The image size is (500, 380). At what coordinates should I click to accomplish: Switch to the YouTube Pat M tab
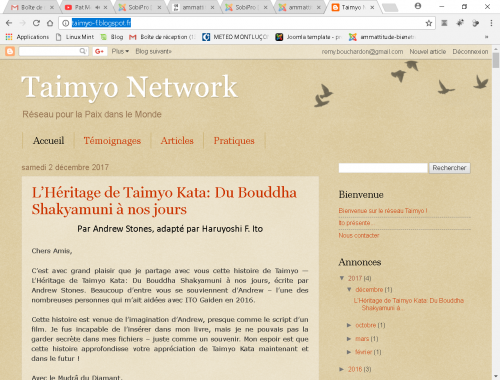coord(86,7)
